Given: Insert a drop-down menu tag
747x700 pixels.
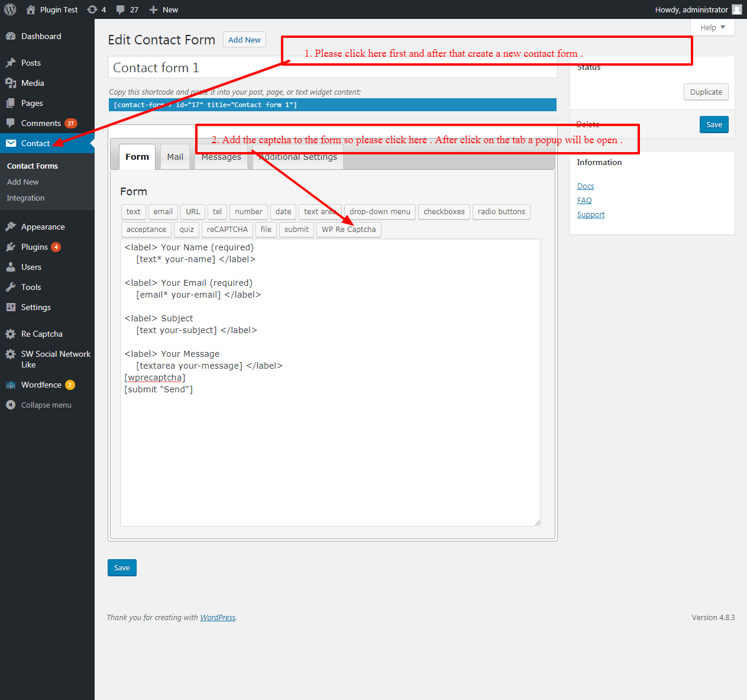Looking at the screenshot, I should (380, 212).
